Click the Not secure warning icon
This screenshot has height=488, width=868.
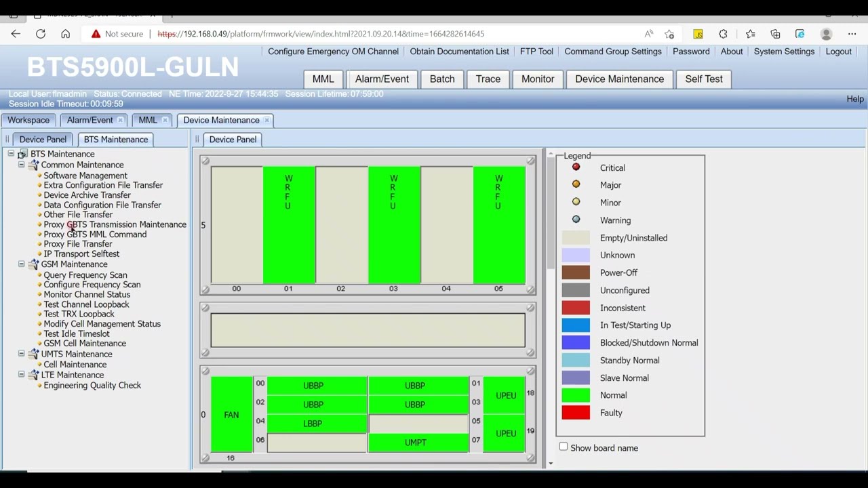96,34
